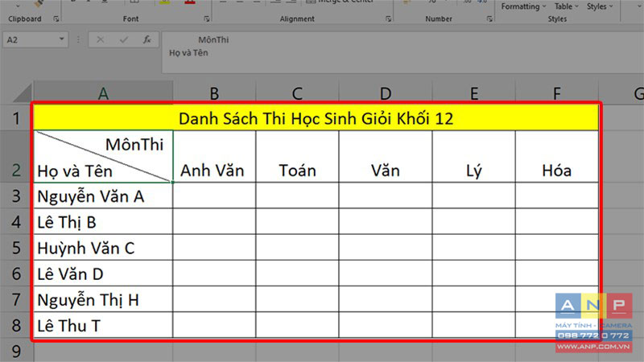This screenshot has width=644, height=362.
Task: Select row 8 header
Action: (x=16, y=325)
